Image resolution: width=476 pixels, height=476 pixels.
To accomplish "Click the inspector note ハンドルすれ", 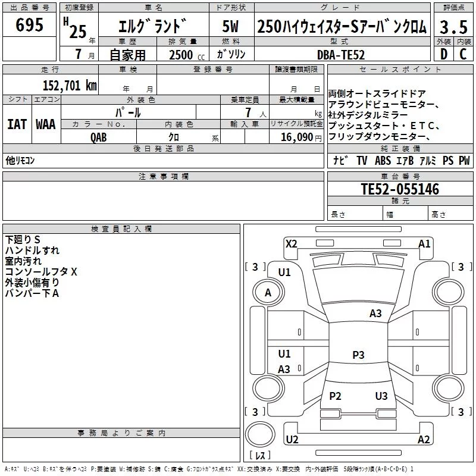I will pyautogui.click(x=32, y=250).
